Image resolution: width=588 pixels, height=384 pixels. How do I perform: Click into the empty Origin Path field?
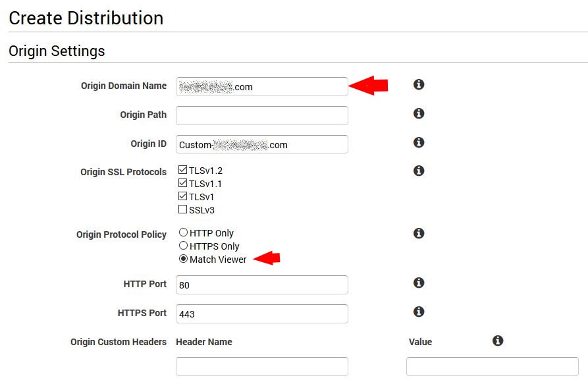pos(262,115)
